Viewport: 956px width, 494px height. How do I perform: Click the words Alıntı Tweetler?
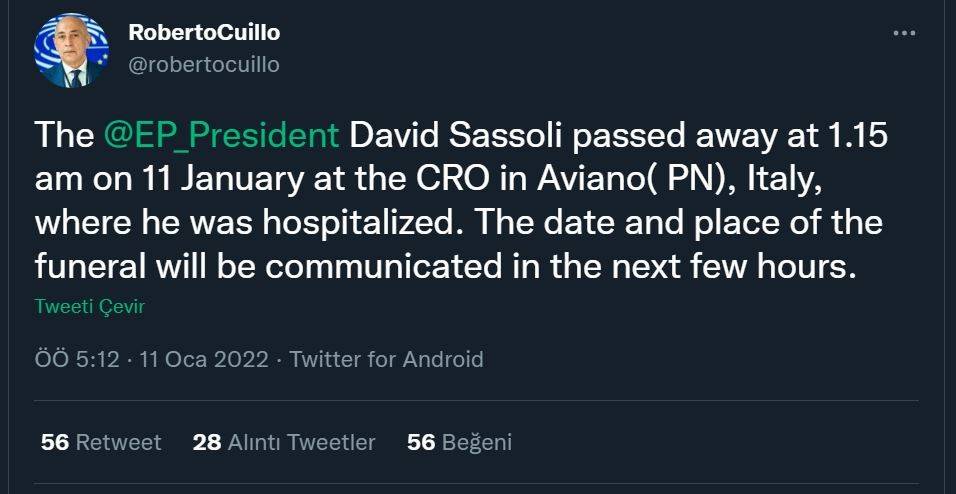click(x=301, y=442)
